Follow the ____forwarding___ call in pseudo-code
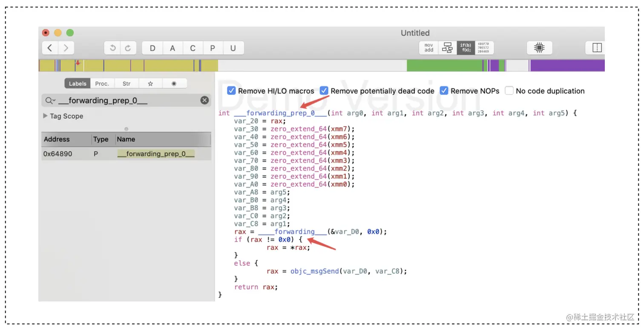644x331 pixels. click(x=292, y=232)
